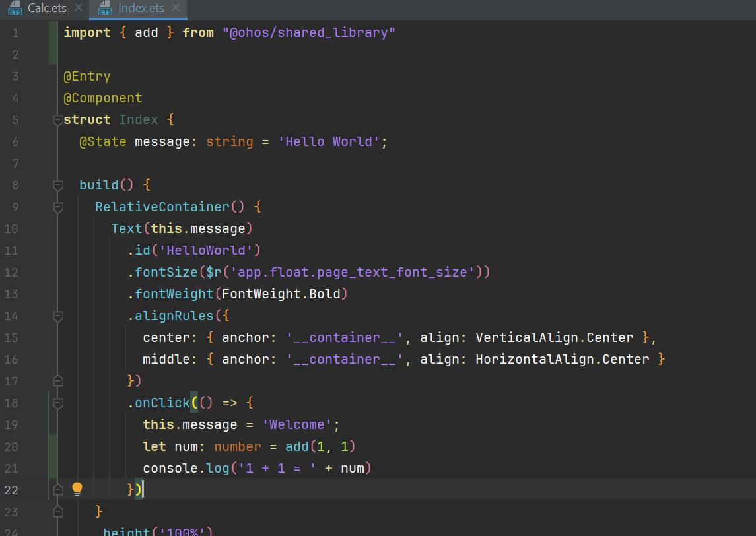Collapse the RelativeContainer block
Viewport: 756px width, 536px height.
click(58, 207)
